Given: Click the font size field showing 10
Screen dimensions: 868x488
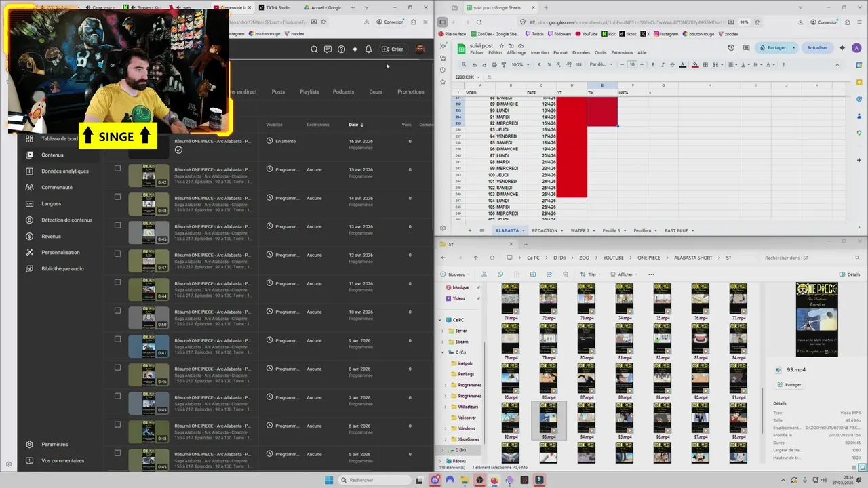Looking at the screenshot, I should [632, 64].
